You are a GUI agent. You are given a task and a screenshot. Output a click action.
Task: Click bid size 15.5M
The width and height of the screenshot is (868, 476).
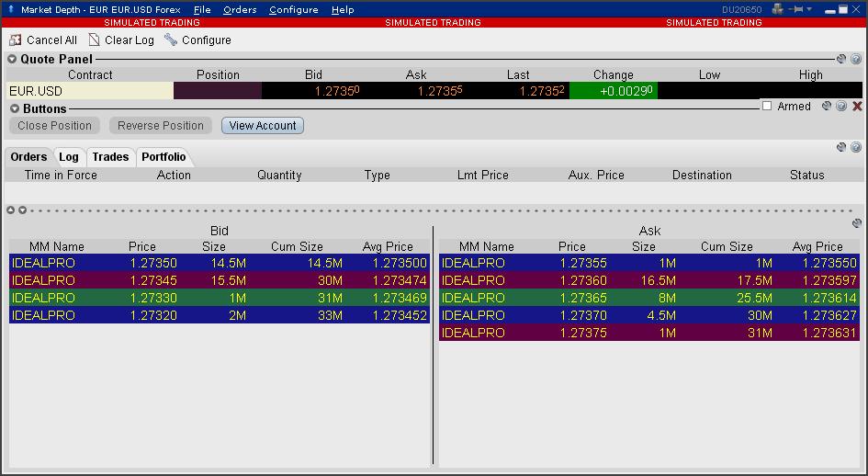click(229, 280)
